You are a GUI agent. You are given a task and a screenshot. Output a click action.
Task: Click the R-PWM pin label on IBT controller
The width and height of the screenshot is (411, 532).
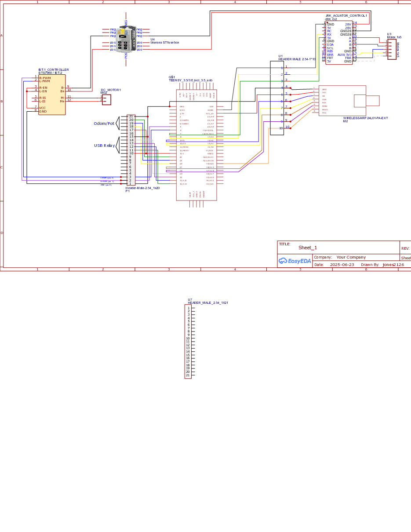click(45, 78)
